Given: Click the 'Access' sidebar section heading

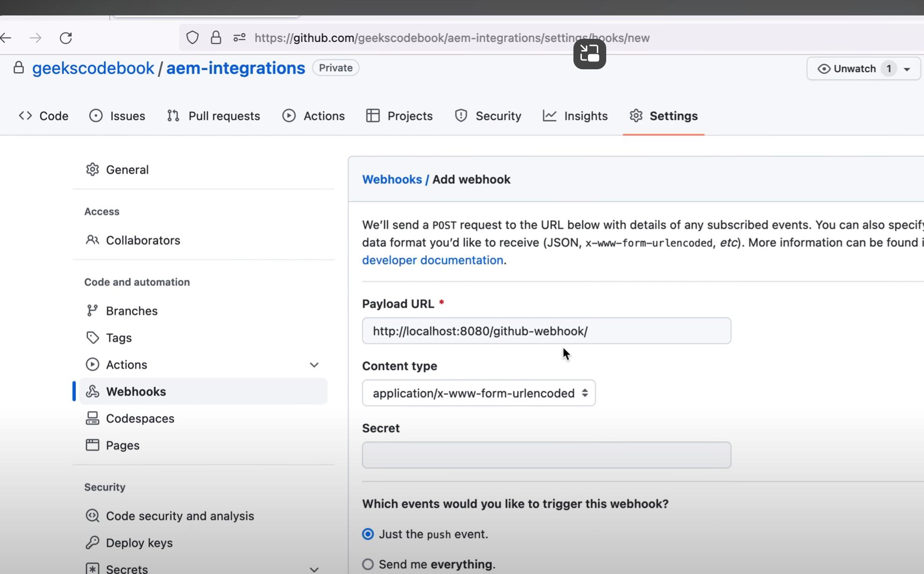Looking at the screenshot, I should click(102, 211).
